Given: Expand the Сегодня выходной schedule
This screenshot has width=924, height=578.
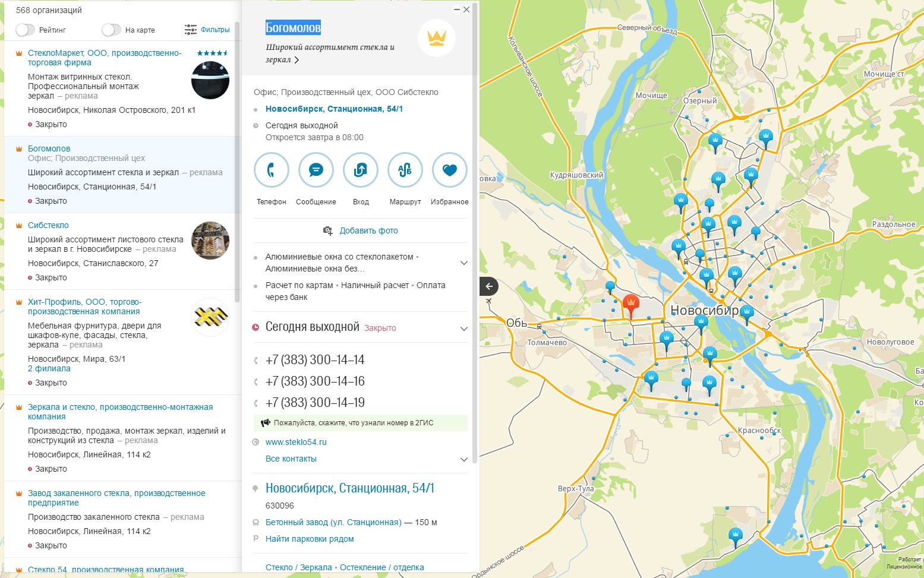Looking at the screenshot, I should click(463, 329).
